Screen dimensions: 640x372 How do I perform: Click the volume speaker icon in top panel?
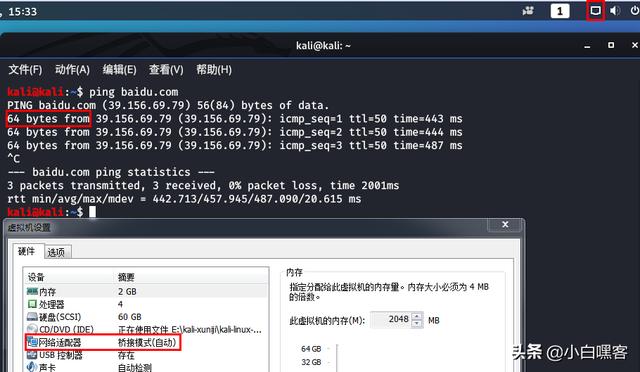click(615, 11)
